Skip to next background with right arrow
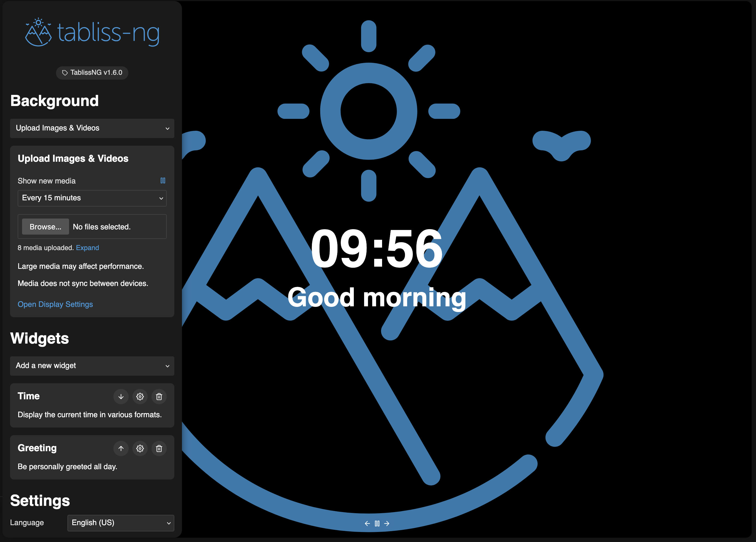The image size is (756, 542). click(387, 523)
